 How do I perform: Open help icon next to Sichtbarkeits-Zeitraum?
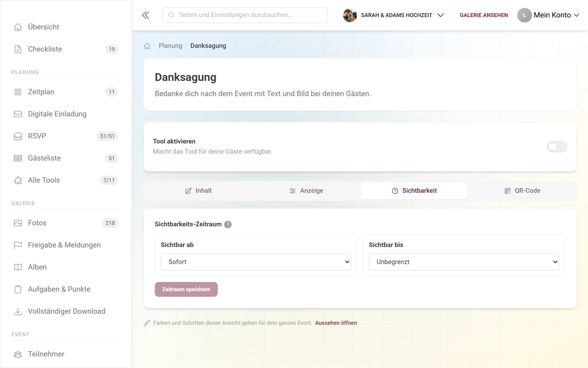click(x=228, y=224)
